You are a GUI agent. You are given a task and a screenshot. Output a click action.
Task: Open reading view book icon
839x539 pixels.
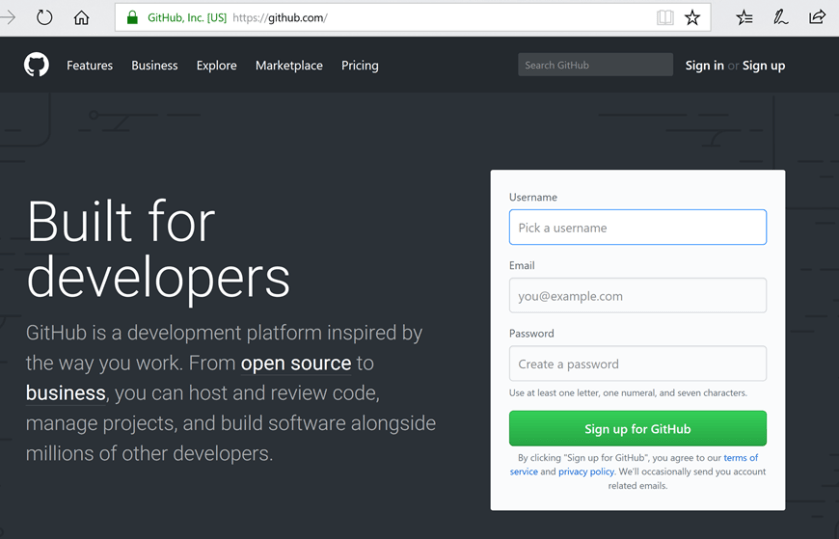665,18
